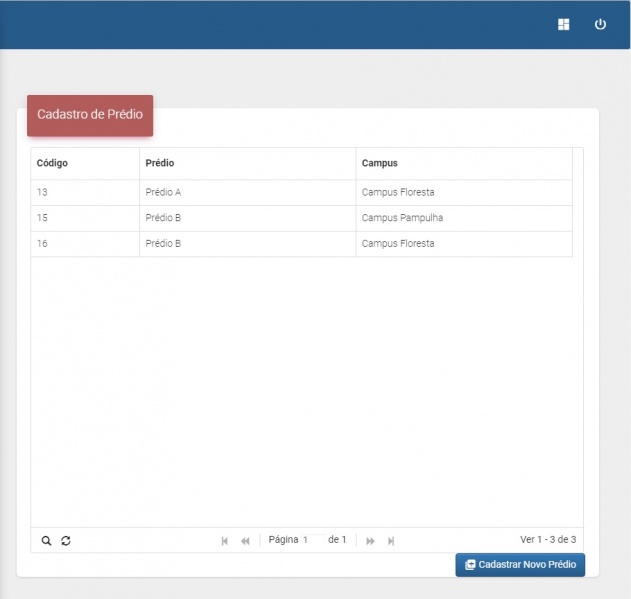Go to first page of results
This screenshot has height=599, width=631.
225,541
